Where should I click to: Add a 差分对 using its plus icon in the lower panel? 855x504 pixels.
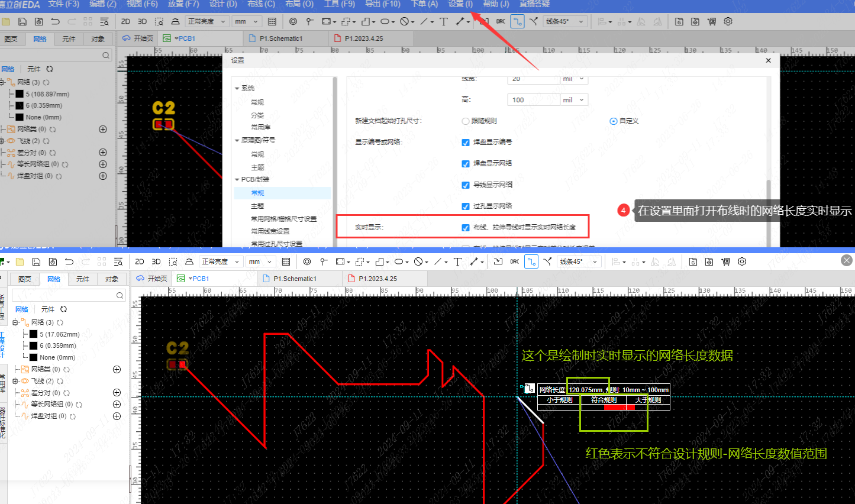pos(117,393)
